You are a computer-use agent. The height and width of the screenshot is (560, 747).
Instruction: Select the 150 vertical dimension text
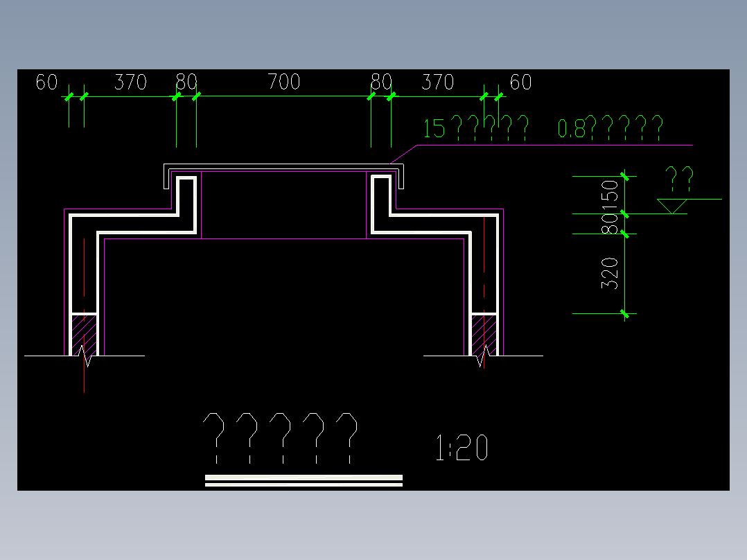(x=610, y=195)
